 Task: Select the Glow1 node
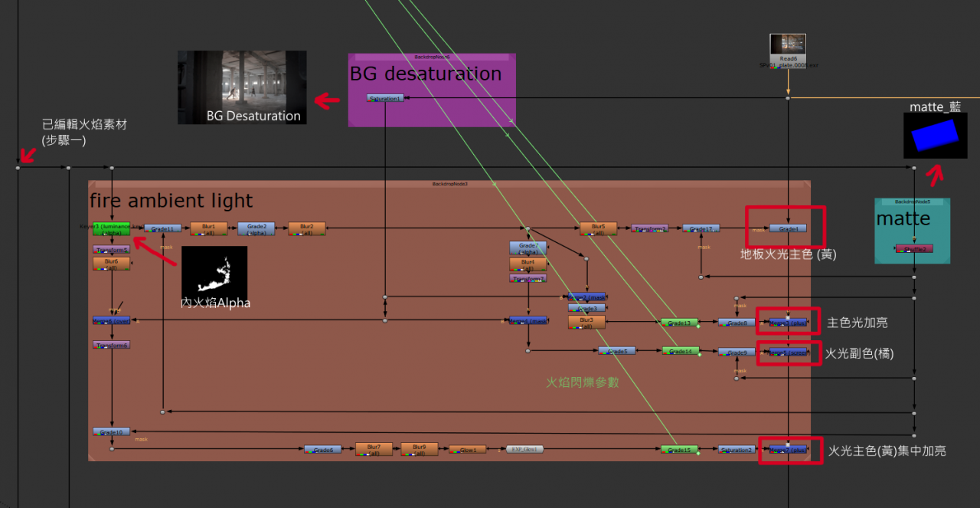tap(467, 450)
